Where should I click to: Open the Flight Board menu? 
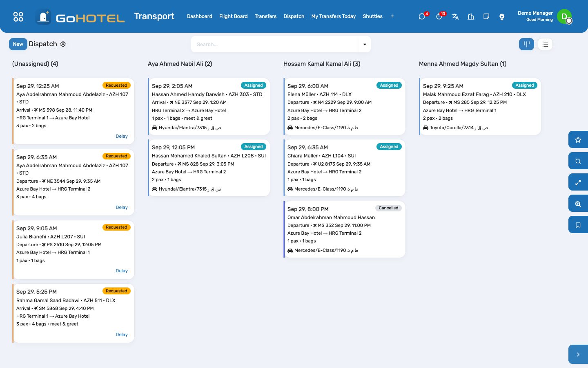[x=234, y=16]
